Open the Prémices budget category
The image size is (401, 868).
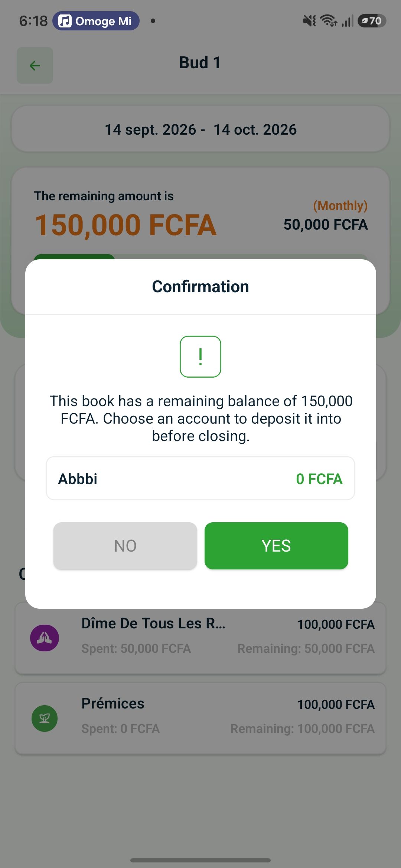200,719
